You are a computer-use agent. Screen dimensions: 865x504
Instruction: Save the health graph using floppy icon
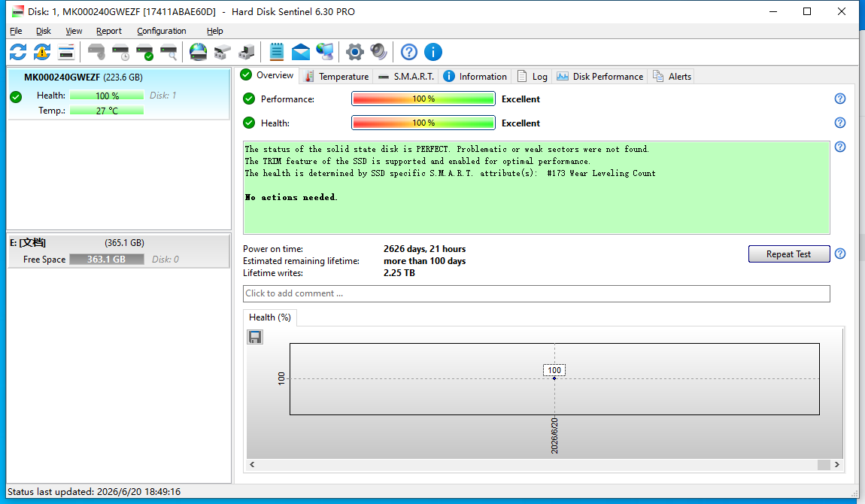(255, 337)
